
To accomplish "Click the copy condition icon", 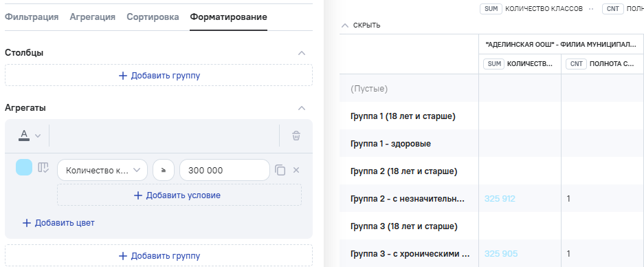I will click(x=280, y=170).
